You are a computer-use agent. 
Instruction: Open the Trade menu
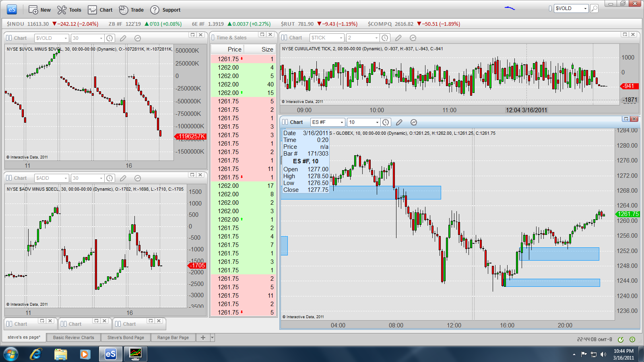click(131, 10)
